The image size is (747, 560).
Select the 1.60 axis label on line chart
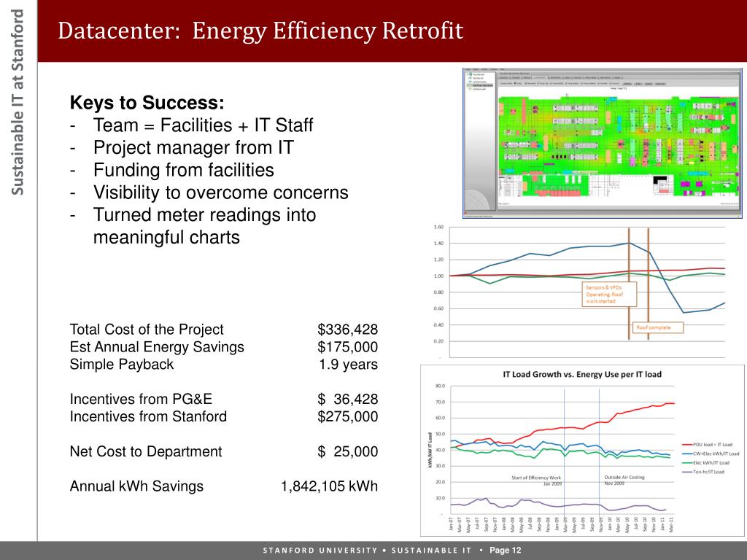(x=438, y=227)
